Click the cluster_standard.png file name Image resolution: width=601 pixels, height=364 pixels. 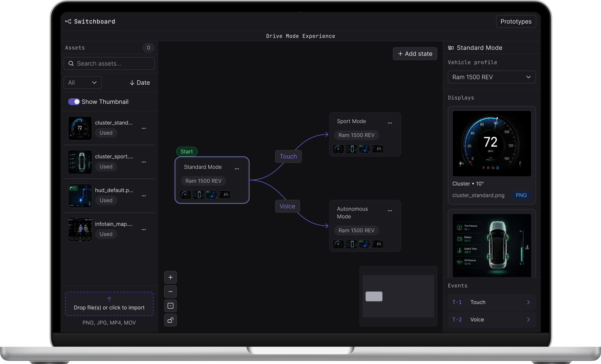[478, 195]
